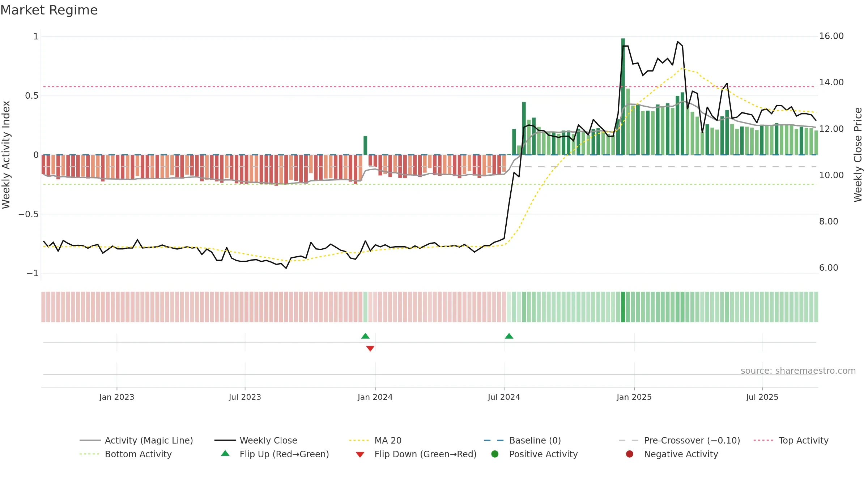Click the green flip-up triangle near Jan 2024
868x488 pixels.
tap(365, 336)
